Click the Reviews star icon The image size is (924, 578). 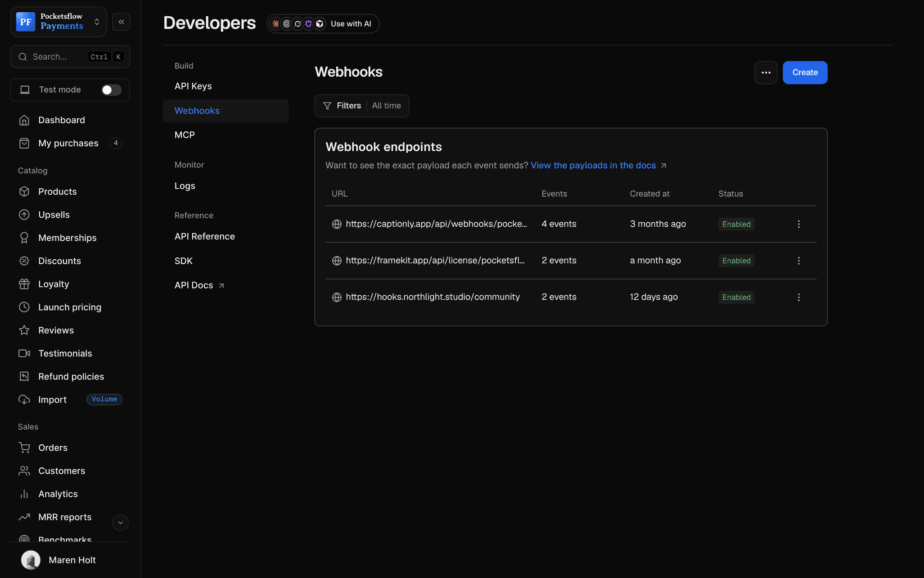coord(24,330)
